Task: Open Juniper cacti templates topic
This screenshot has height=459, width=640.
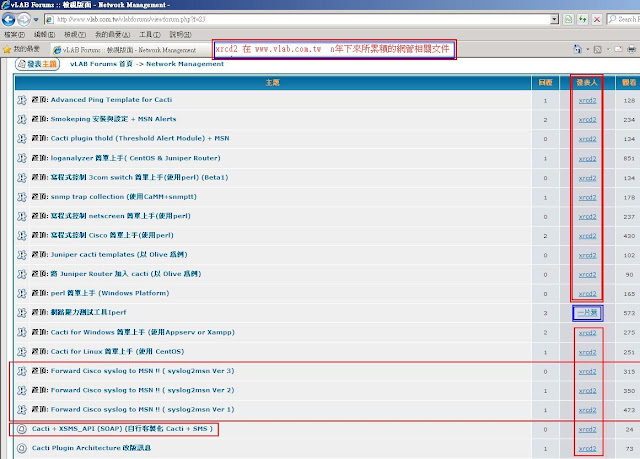Action: coord(119,255)
